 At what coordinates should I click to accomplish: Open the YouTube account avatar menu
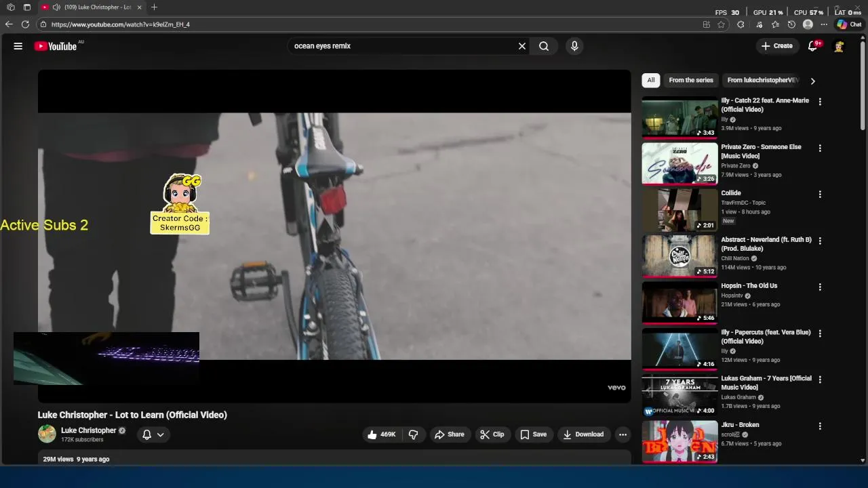coord(839,46)
